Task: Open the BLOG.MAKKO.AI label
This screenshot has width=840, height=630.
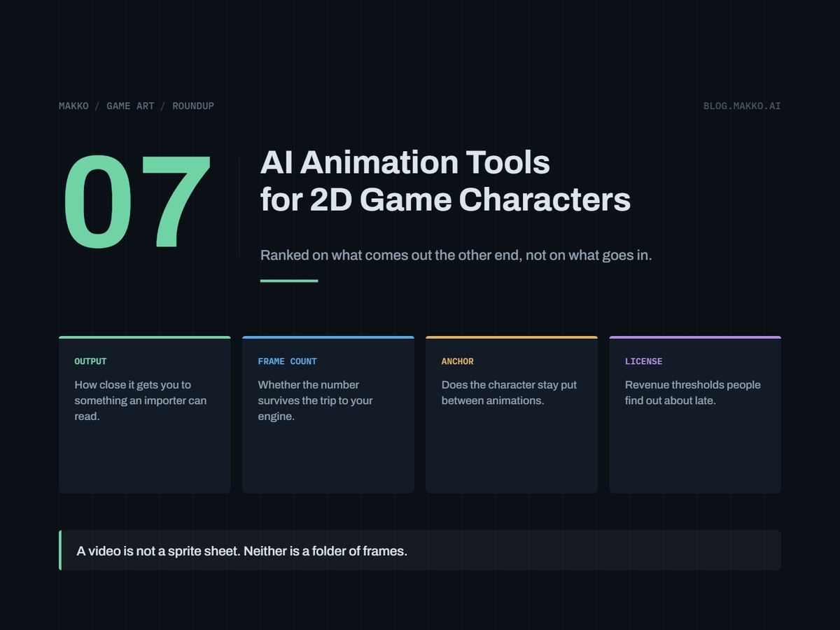Action: click(x=742, y=106)
